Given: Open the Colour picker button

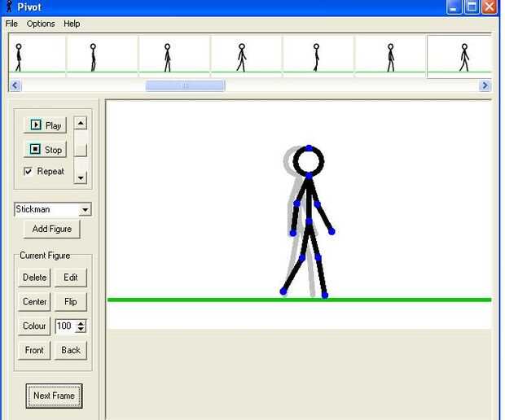Looking at the screenshot, I should (x=34, y=326).
